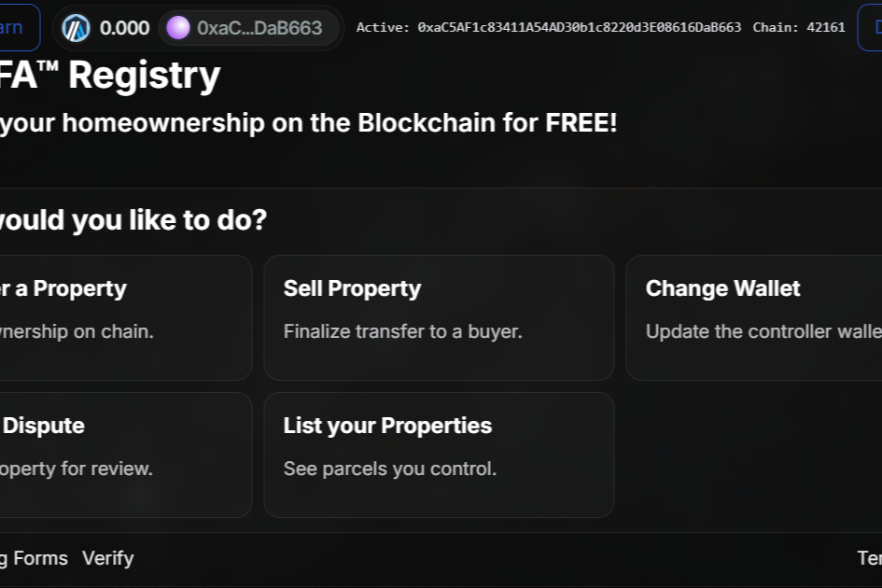Click the partially visible Learn button
The width and height of the screenshot is (882, 588).
click(x=17, y=28)
